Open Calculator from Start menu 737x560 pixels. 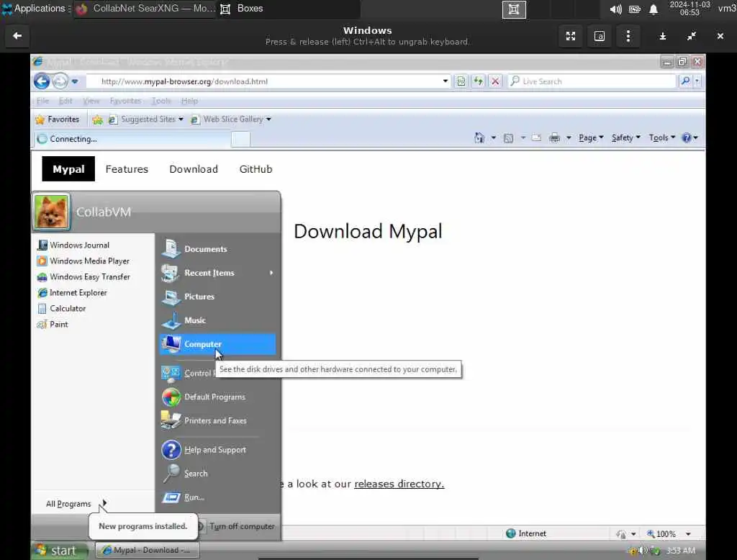pos(62,309)
